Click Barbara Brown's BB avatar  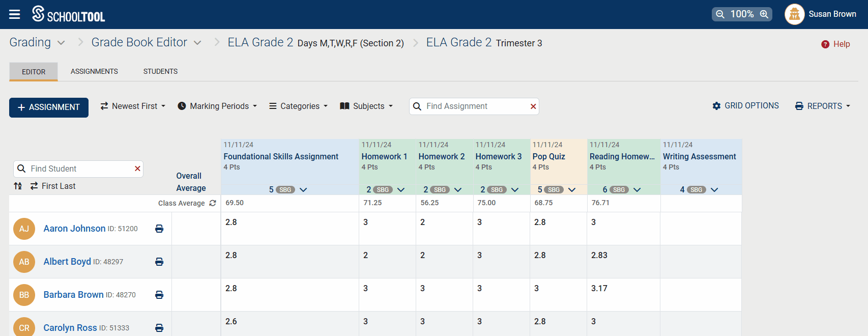24,295
